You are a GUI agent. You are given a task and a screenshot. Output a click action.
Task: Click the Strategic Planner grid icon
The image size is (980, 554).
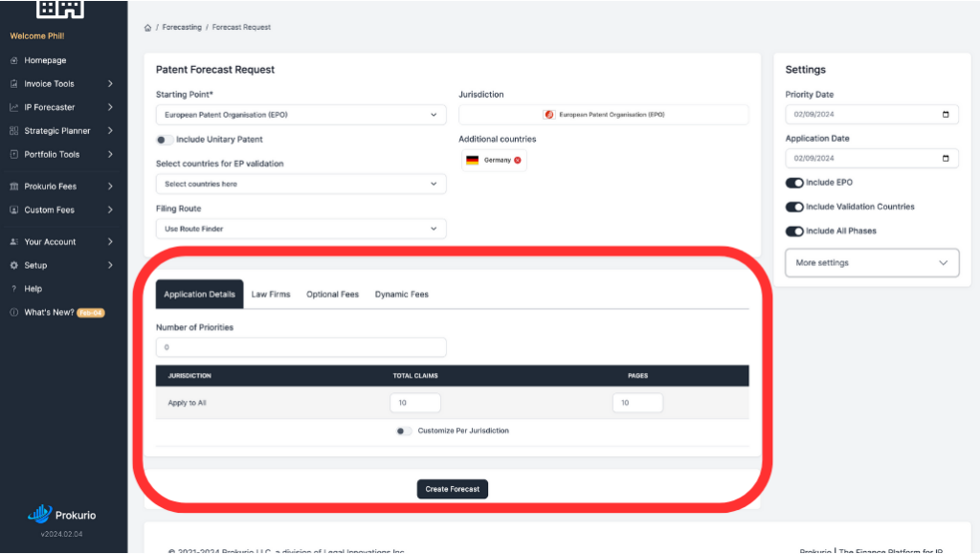[13, 130]
